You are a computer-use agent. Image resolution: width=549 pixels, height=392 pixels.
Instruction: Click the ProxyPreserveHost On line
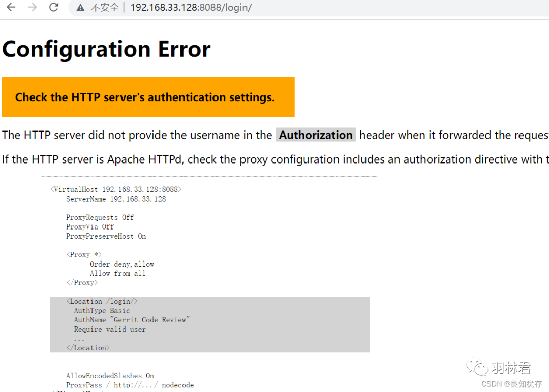point(106,236)
